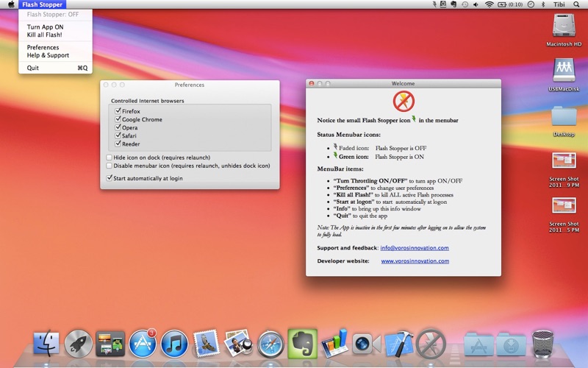Screen dimensions: 588x368
Task: Open the App Store dock icon
Action: click(x=143, y=343)
